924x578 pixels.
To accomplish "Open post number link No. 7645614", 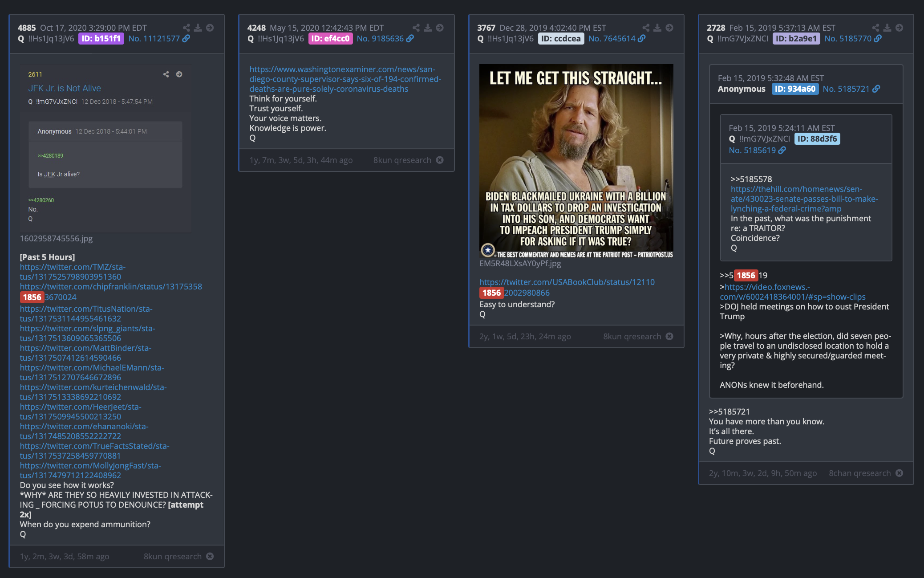I will click(612, 39).
